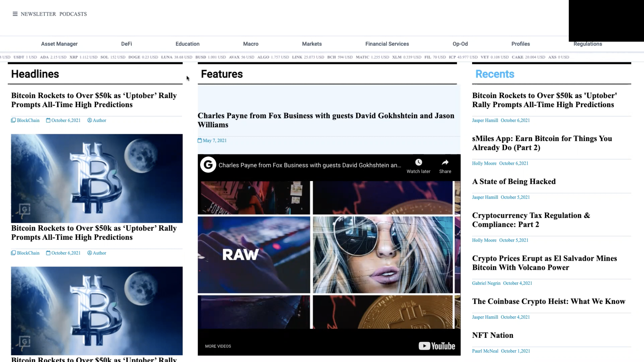Select the Asset Manager category
This screenshot has height=362, width=644.
click(59, 44)
